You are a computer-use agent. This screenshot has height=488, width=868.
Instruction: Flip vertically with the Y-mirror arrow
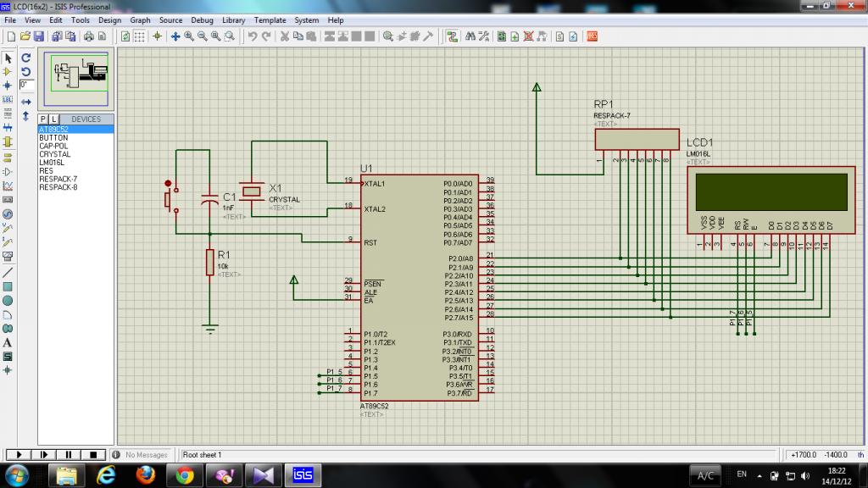[x=26, y=116]
